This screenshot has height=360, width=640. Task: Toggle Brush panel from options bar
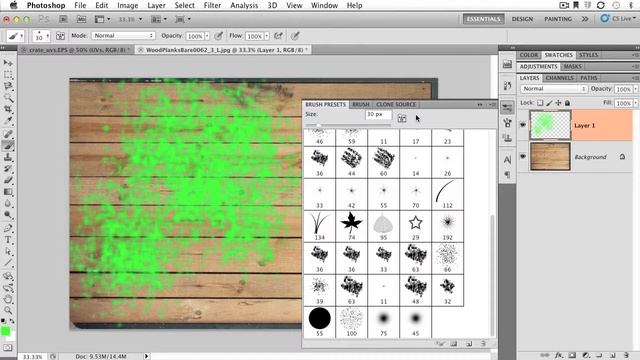pos(60,36)
